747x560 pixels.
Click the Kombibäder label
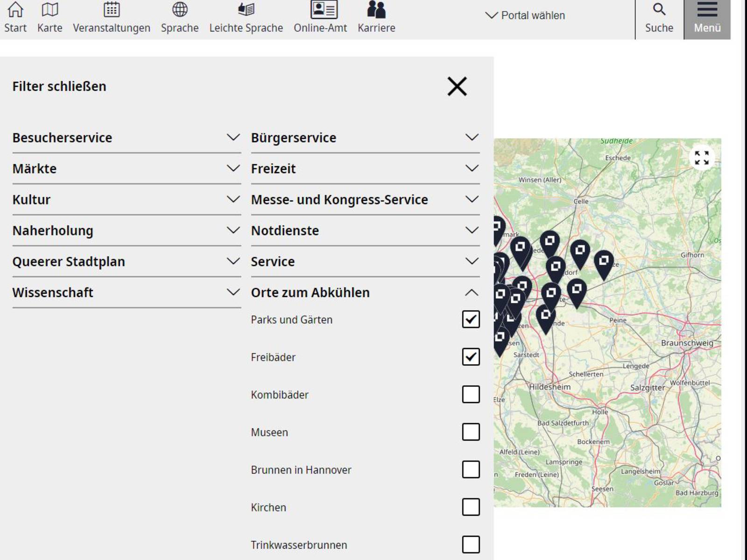pos(280,395)
